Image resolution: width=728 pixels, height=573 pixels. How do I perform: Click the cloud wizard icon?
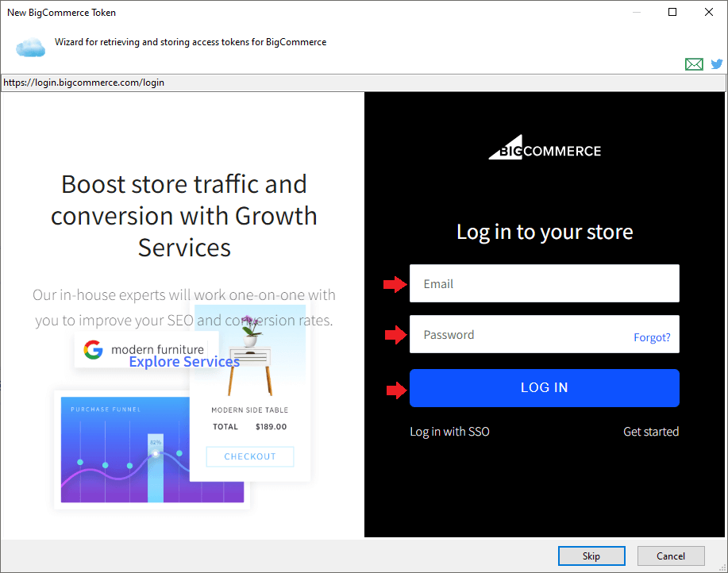(31, 48)
